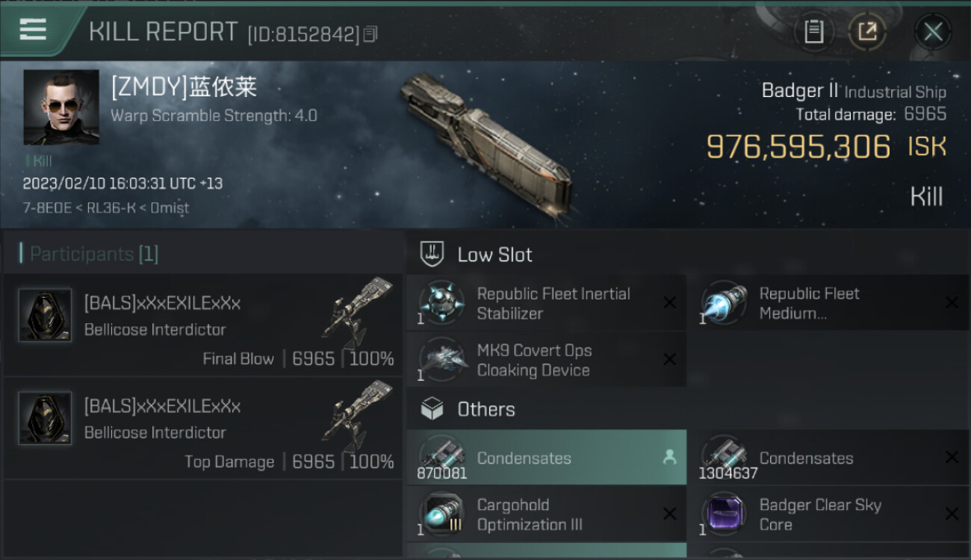Tap the person icon on highlighted Condensates row
The height and width of the screenshot is (560, 971).
click(669, 458)
